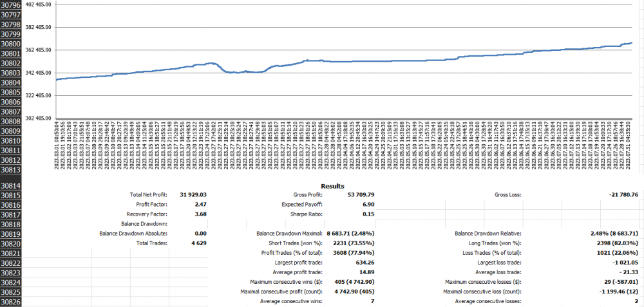Select row header 30808
The height and width of the screenshot is (307, 644).
tap(11, 121)
